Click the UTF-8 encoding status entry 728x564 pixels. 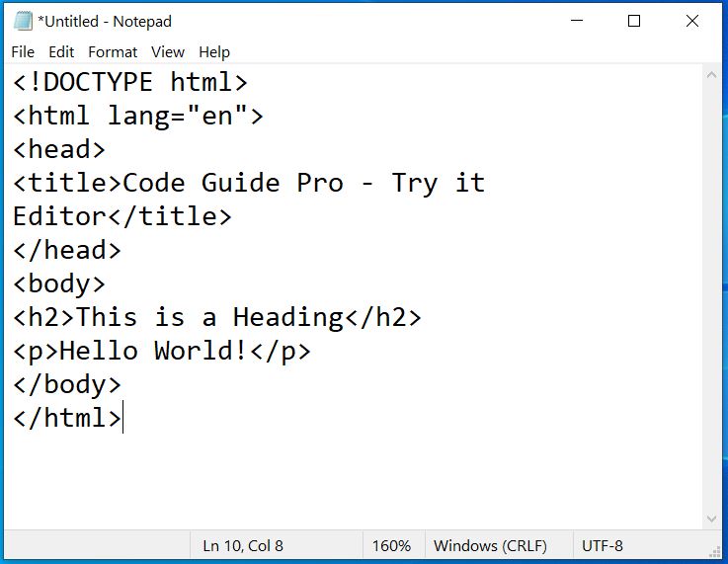pos(603,546)
